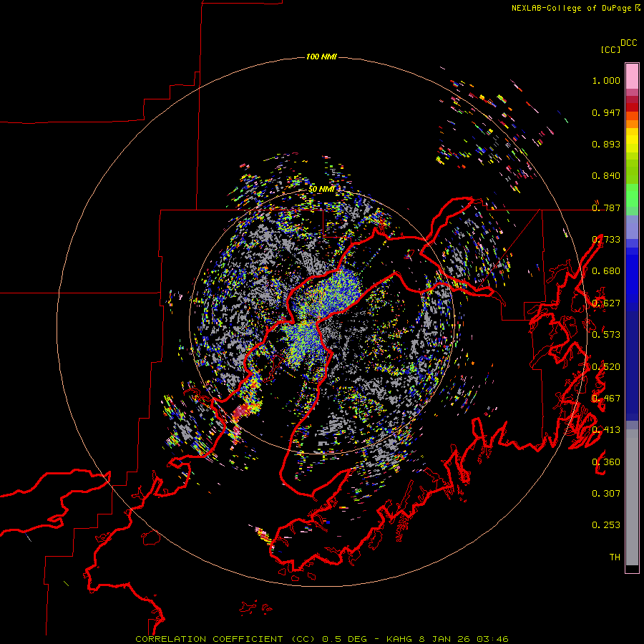Select the 0.413 scale value
Image resolution: width=644 pixels, height=644 pixels.
[x=606, y=430]
